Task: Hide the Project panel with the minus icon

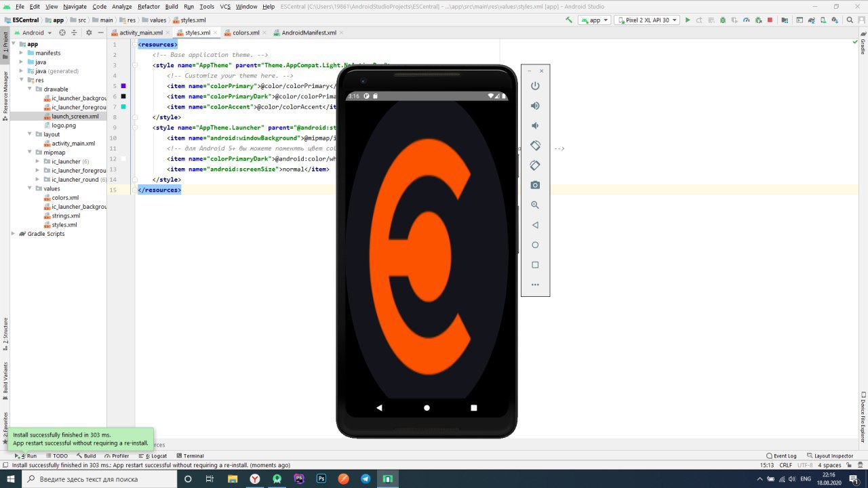Action: pyautogui.click(x=100, y=33)
